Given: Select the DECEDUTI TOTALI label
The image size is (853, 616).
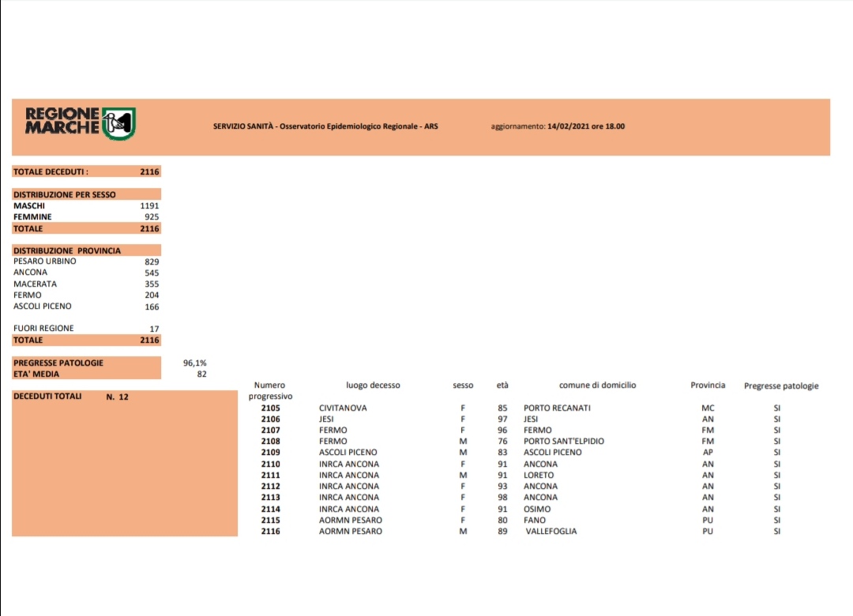Looking at the screenshot, I should click(47, 396).
